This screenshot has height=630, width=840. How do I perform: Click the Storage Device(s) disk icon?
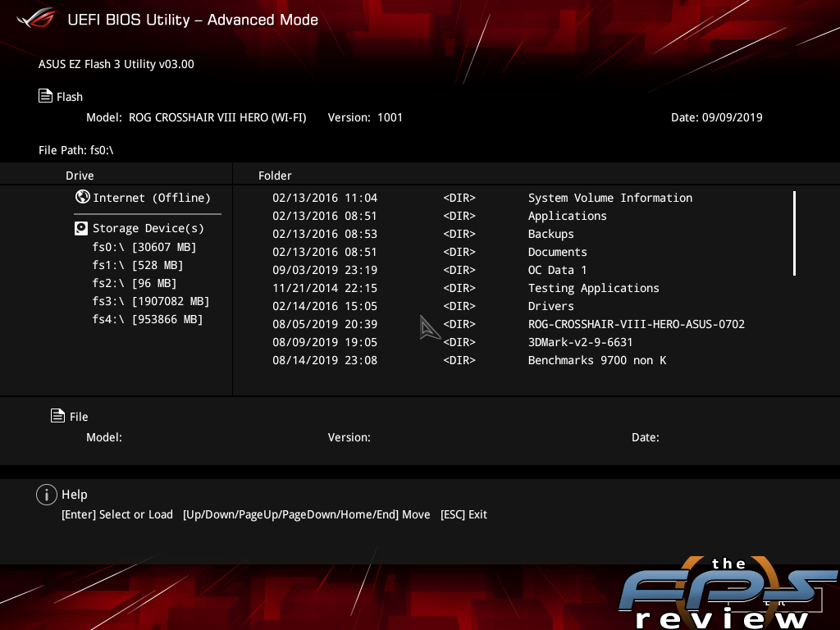(x=81, y=229)
